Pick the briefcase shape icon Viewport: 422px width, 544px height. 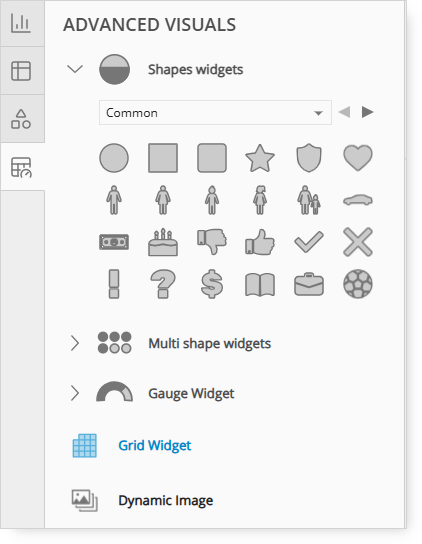click(x=309, y=284)
